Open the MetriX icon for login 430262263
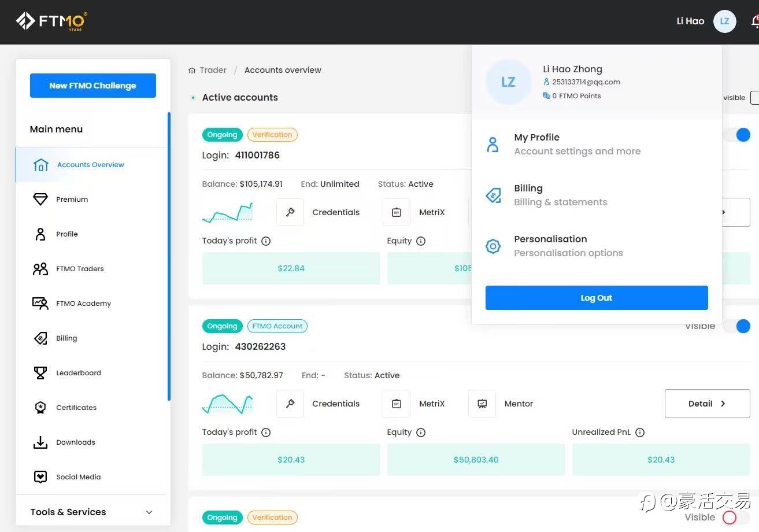The image size is (759, 532). coord(397,404)
